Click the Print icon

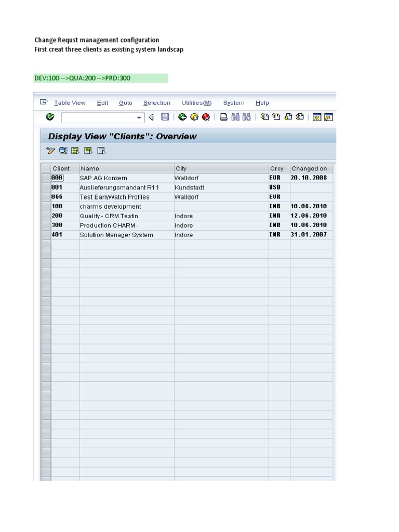pyautogui.click(x=223, y=117)
